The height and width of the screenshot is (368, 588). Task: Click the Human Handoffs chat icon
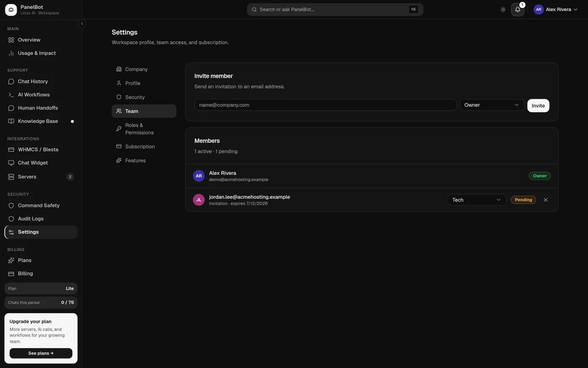tap(11, 108)
